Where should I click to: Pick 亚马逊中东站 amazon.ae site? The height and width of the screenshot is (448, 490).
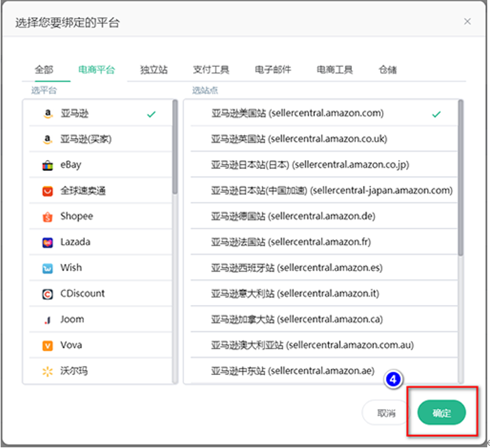pos(324,371)
